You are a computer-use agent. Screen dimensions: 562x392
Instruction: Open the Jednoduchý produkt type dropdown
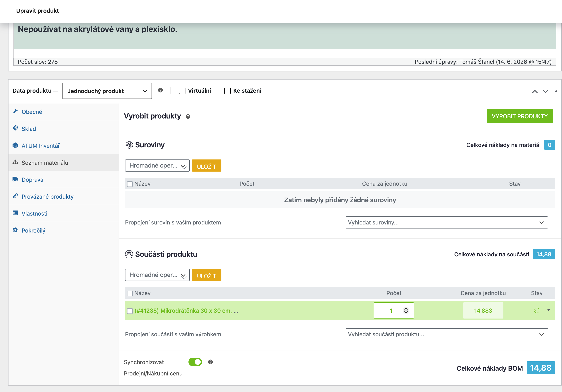107,91
